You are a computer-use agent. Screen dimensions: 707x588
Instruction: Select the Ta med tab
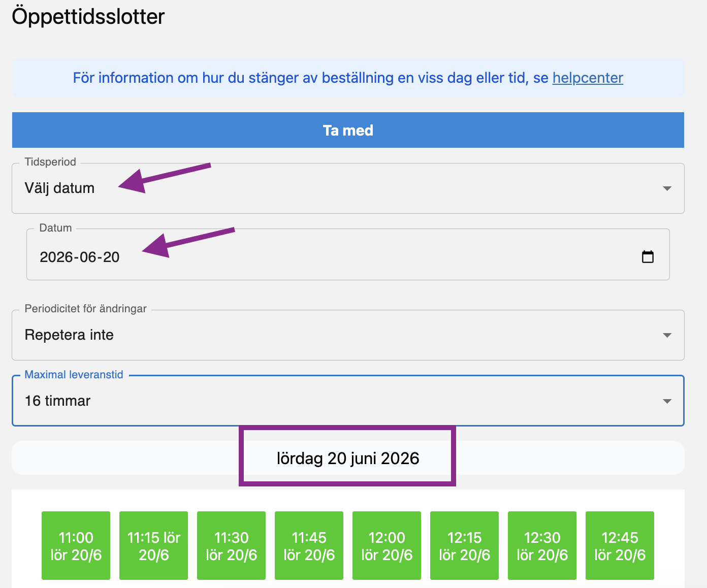pos(348,130)
